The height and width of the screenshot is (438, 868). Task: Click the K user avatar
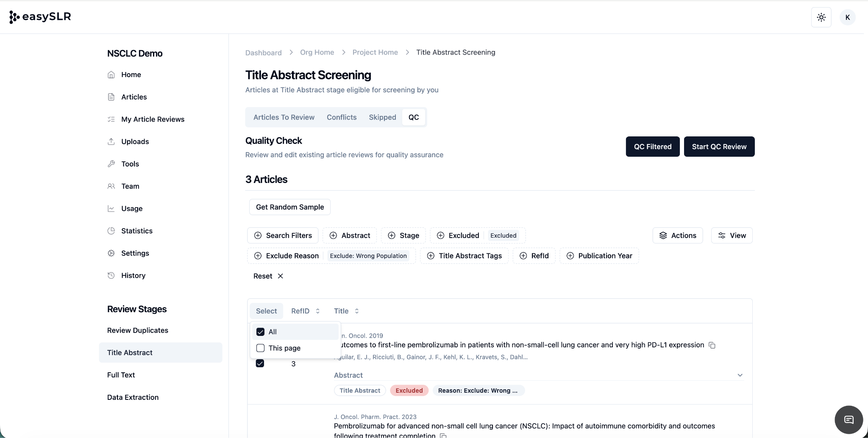click(x=847, y=17)
